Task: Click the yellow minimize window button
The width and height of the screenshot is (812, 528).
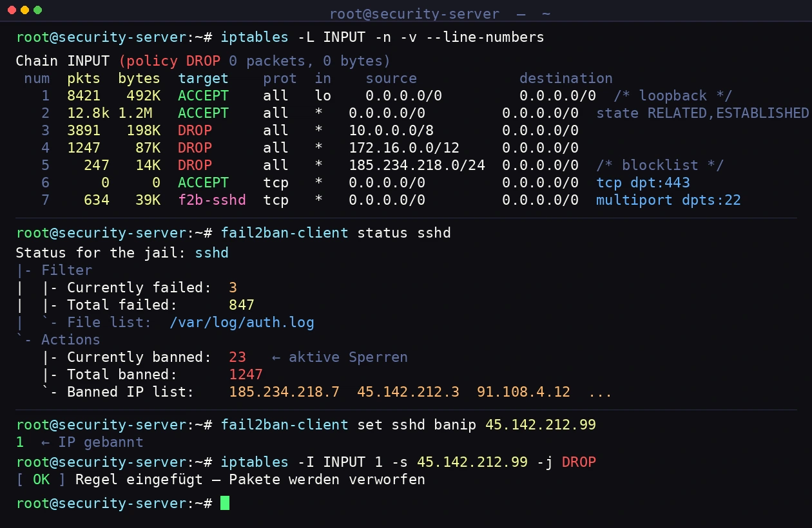Action: click(24, 10)
